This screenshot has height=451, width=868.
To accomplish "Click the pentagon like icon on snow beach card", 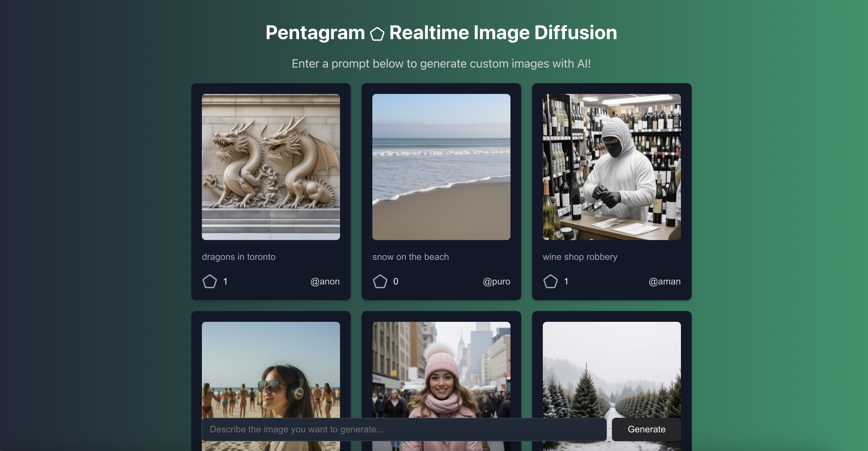I will [380, 282].
